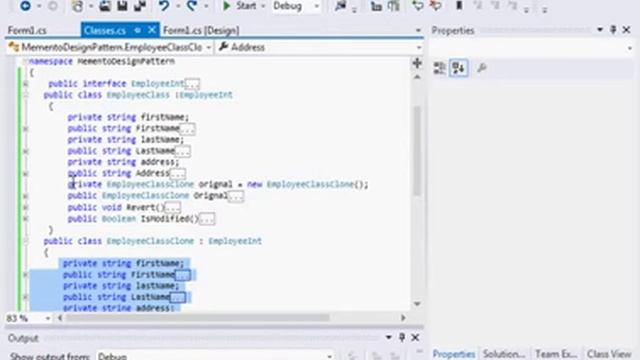
Task: Click the Categorized view icon in Properties
Action: (440, 68)
